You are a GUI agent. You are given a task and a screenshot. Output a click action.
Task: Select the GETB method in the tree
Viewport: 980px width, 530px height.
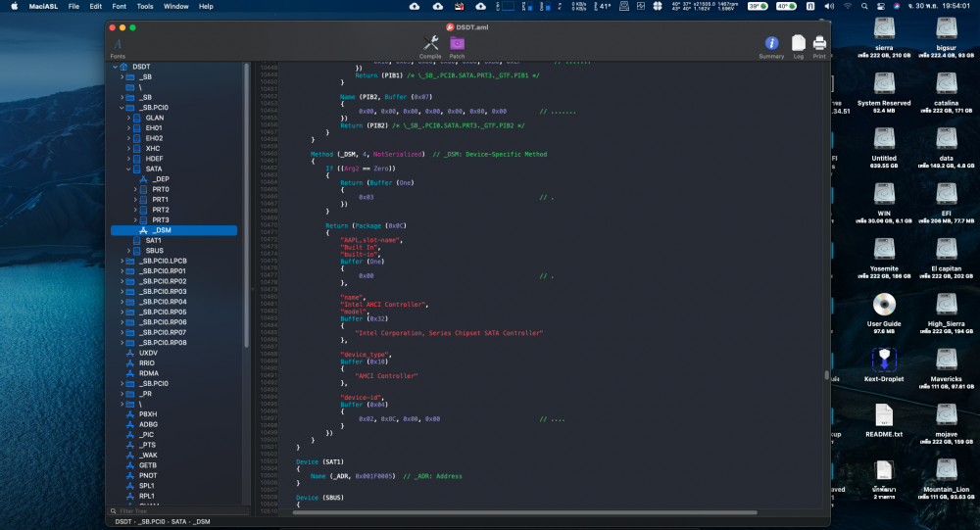(148, 465)
